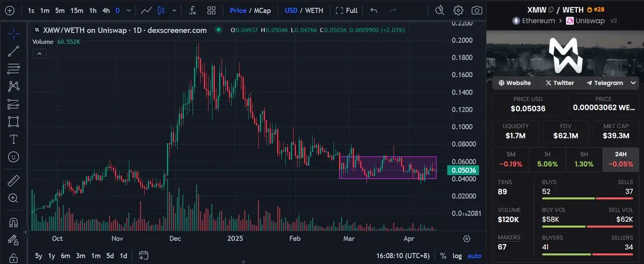Toggle log scale
The width and height of the screenshot is (644, 264).
457,256
